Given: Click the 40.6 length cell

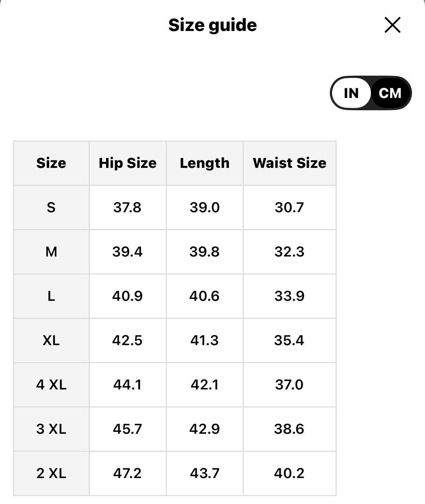Looking at the screenshot, I should tap(204, 296).
